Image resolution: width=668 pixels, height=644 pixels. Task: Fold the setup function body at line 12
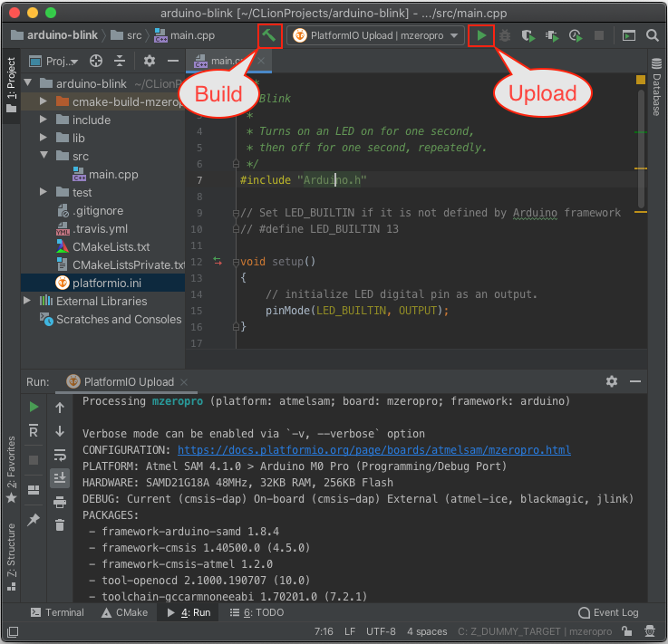pyautogui.click(x=236, y=262)
